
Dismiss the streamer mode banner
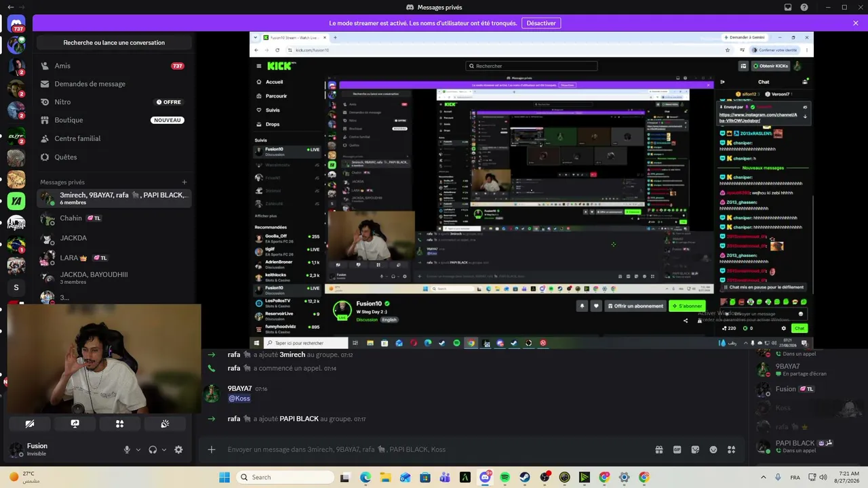click(x=856, y=23)
